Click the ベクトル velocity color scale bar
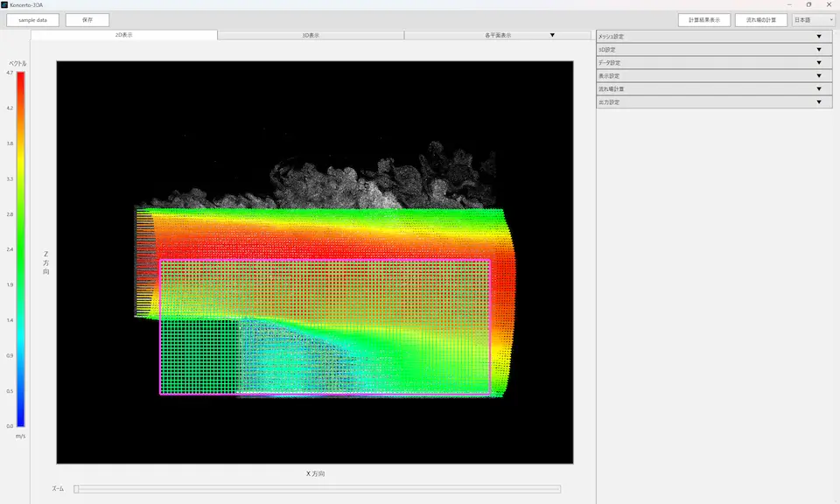This screenshot has width=840, height=504. [20, 249]
